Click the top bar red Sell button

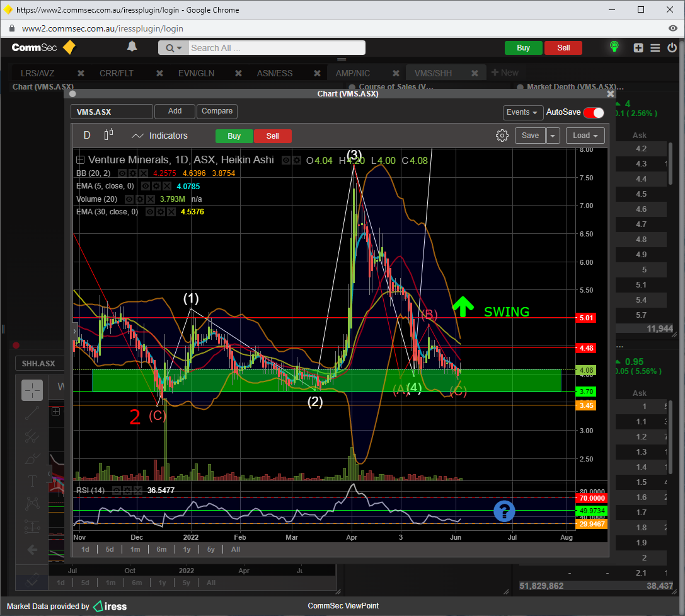pyautogui.click(x=563, y=48)
